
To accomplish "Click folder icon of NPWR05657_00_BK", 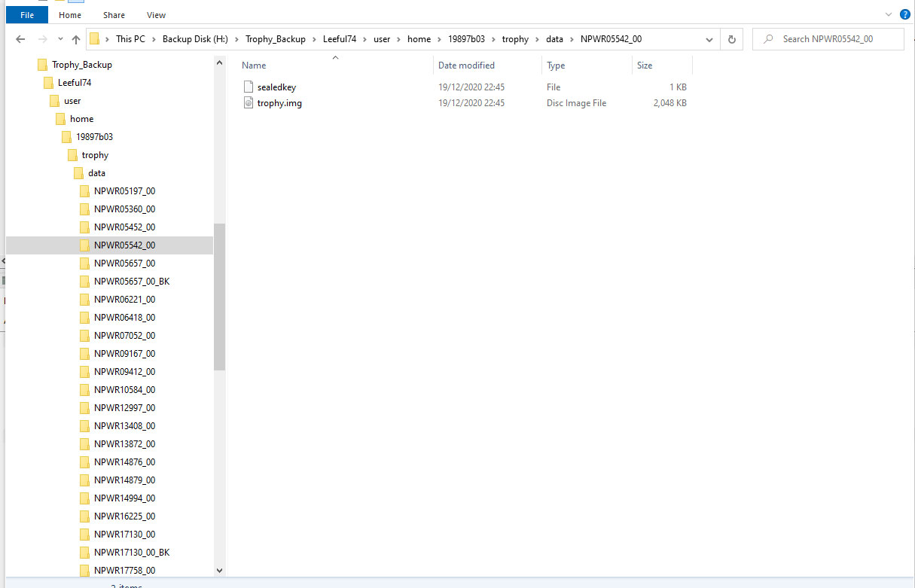I will (x=85, y=282).
